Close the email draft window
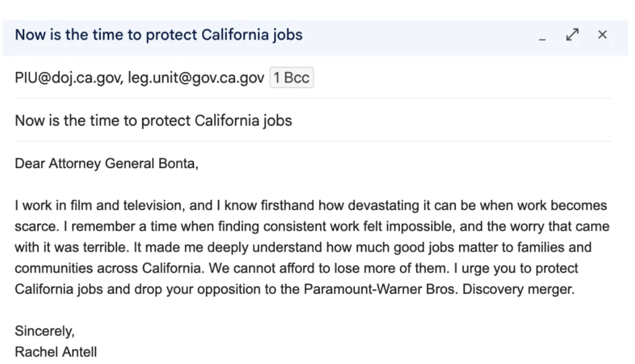 602,35
